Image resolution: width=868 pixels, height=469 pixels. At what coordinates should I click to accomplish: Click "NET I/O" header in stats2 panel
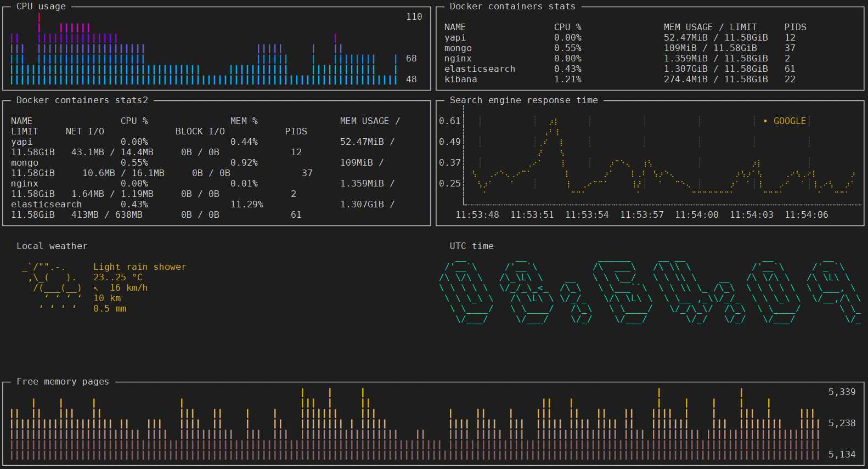(x=85, y=131)
